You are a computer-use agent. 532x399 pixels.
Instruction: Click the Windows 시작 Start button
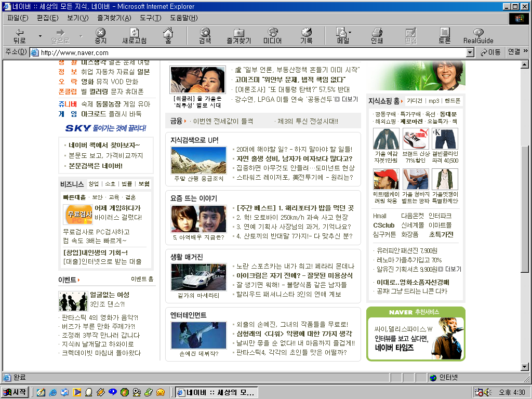(14, 392)
